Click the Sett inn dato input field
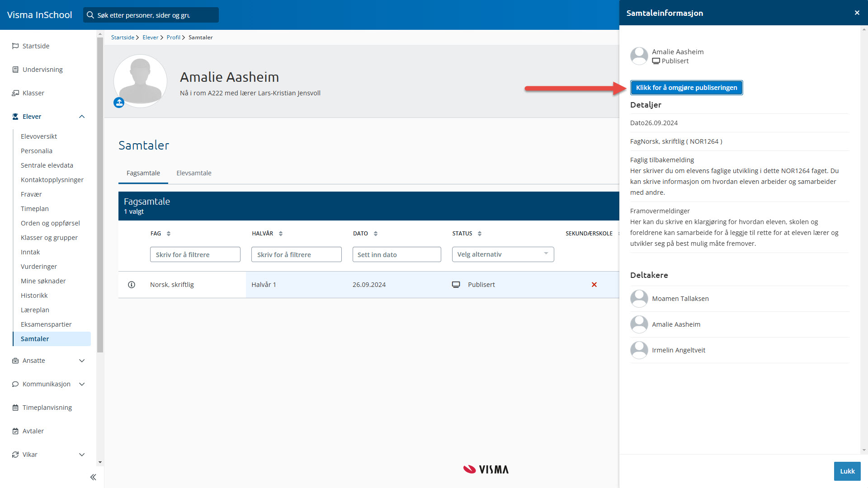Image resolution: width=868 pixels, height=488 pixels. 396,254
